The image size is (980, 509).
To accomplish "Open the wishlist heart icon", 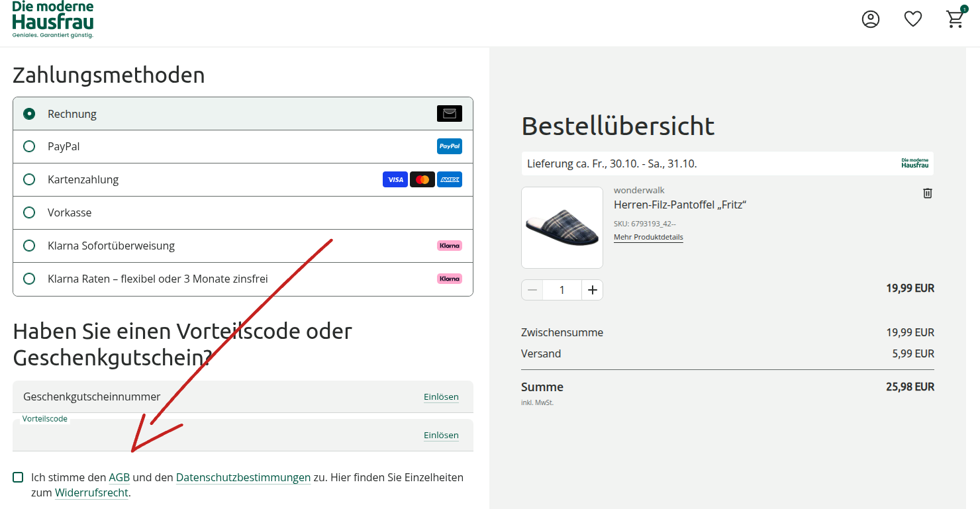I will click(x=913, y=19).
